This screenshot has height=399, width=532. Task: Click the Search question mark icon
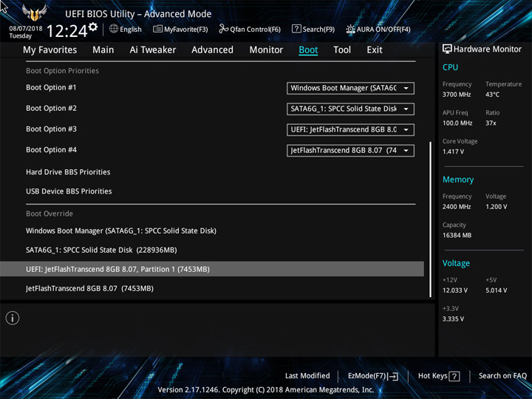coord(296,29)
